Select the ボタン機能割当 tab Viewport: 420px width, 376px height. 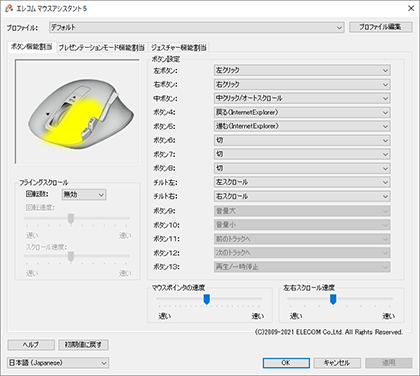coord(32,47)
